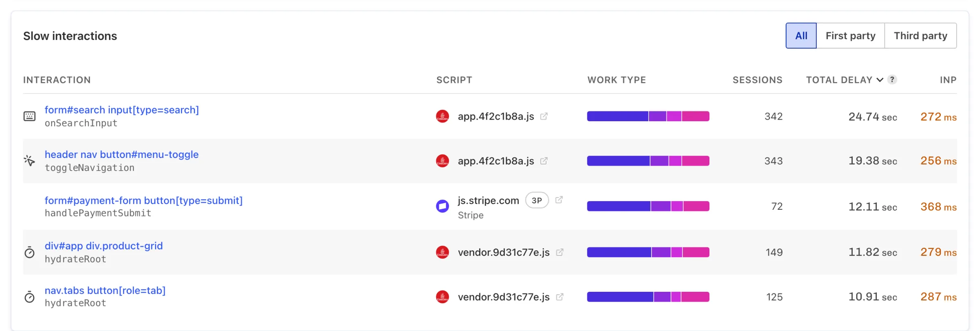Click the toggleNavigation handler text
Image resolution: width=980 pixels, height=331 pixels.
pyautogui.click(x=89, y=168)
